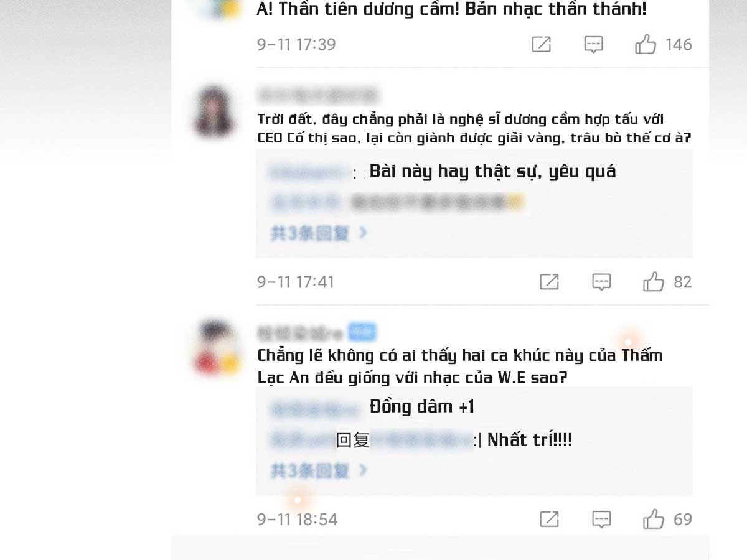Screen dimensions: 747x560
Task: Share the comment posted at 18:54
Action: tap(549, 519)
